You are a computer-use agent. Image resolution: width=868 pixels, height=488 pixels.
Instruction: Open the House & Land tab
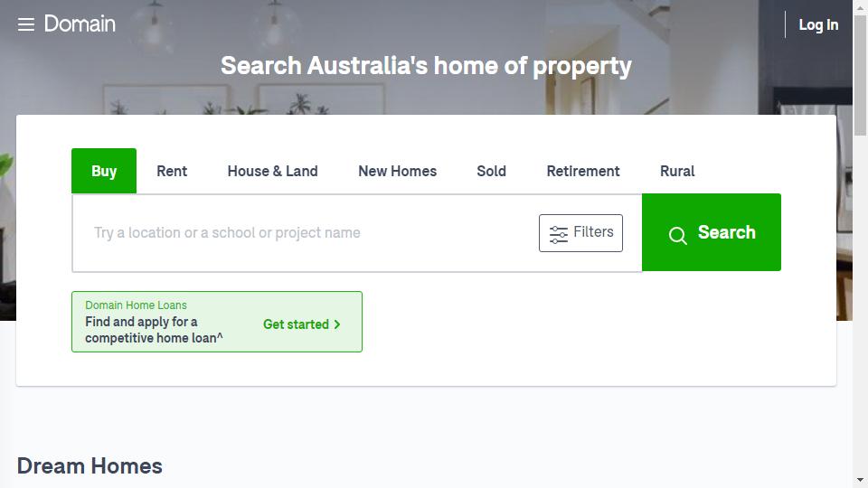(x=272, y=171)
